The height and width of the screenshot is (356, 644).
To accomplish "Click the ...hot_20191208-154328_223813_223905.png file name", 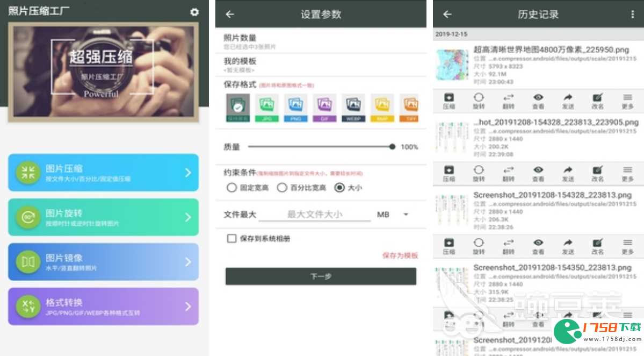I will point(556,122).
